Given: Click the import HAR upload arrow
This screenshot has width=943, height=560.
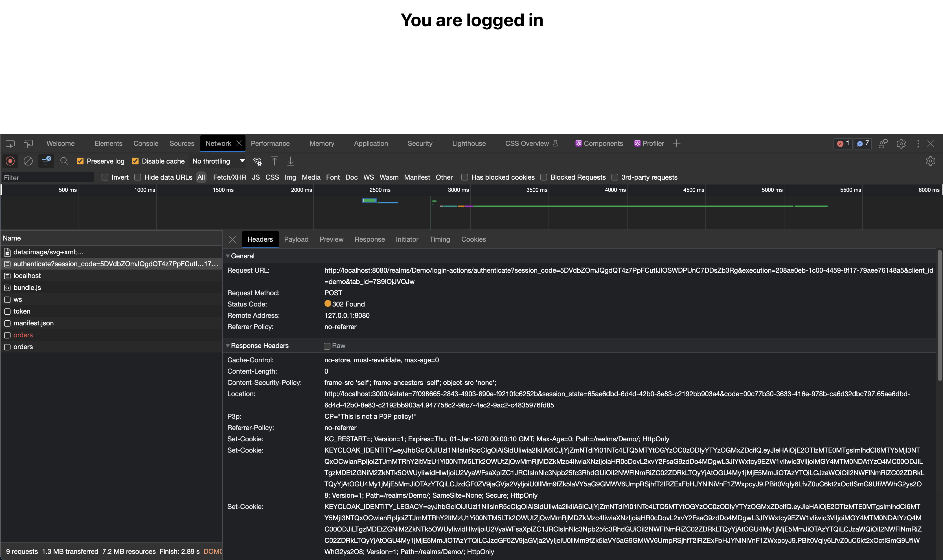Looking at the screenshot, I should pos(275,161).
